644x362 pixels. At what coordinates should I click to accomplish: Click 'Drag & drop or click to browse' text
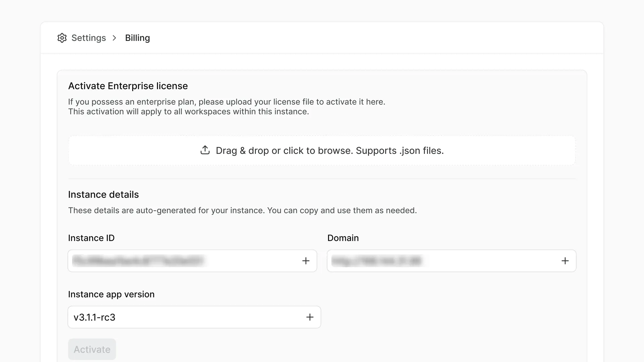click(284, 150)
